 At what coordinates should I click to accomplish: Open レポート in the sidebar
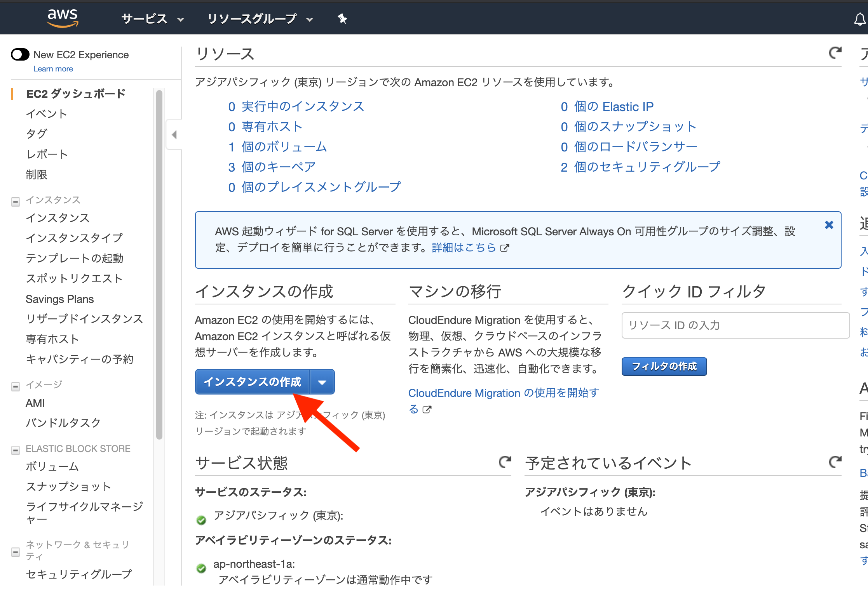47,154
